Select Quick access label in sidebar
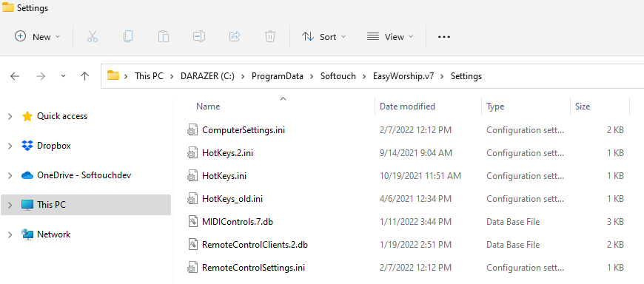 [62, 116]
